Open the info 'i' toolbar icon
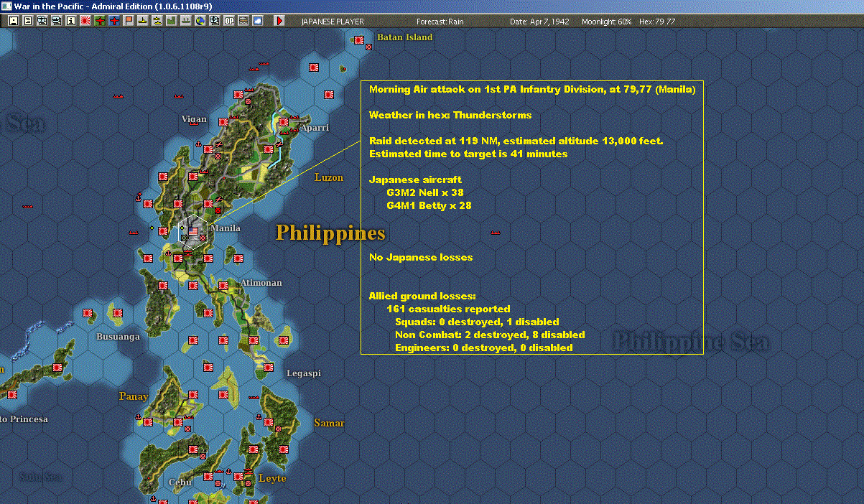The height and width of the screenshot is (504, 864). click(70, 21)
